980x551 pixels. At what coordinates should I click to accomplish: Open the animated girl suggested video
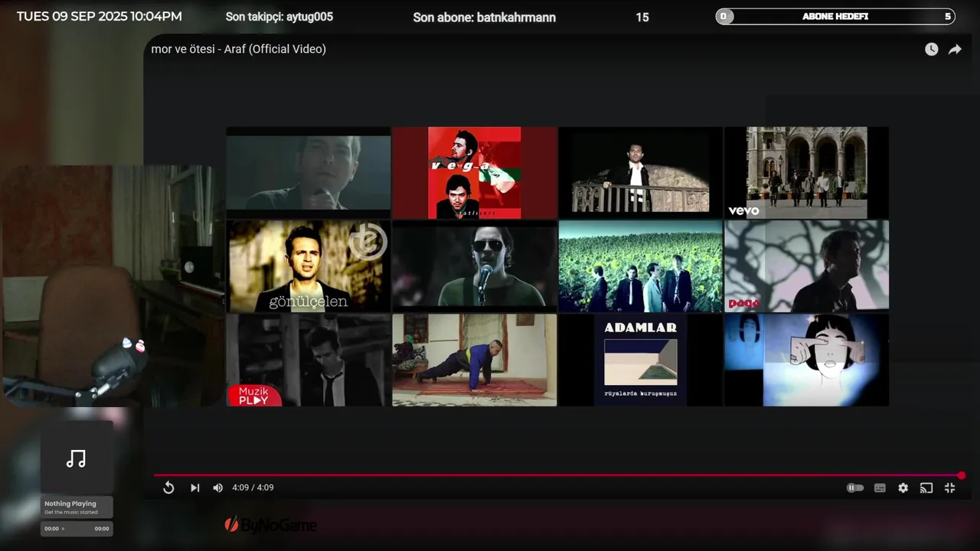click(807, 360)
